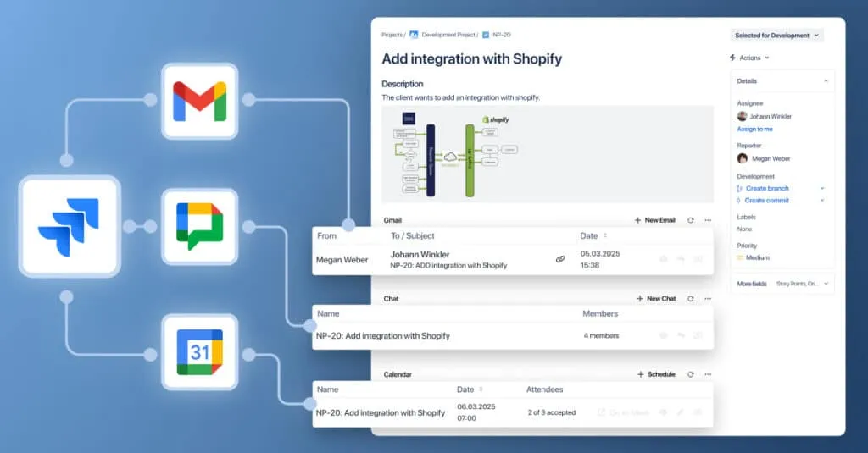Click the Google Calendar app icon tile
This screenshot has height=453, width=868.
[200, 351]
